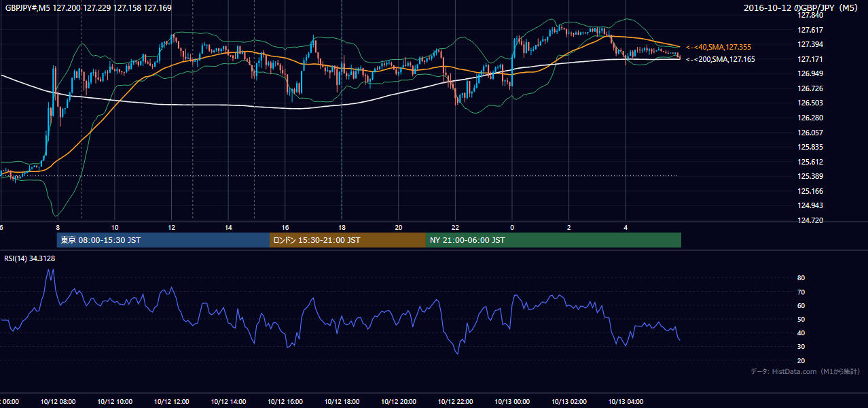Image resolution: width=868 pixels, height=408 pixels.
Task: Click the 126.503 price axis label
Action: (810, 103)
